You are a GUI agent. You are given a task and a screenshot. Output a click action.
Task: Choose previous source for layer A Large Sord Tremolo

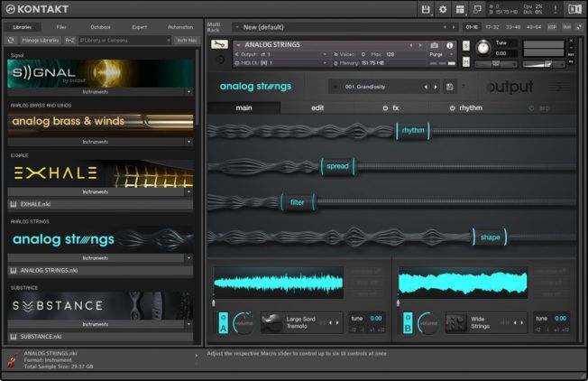pos(330,323)
